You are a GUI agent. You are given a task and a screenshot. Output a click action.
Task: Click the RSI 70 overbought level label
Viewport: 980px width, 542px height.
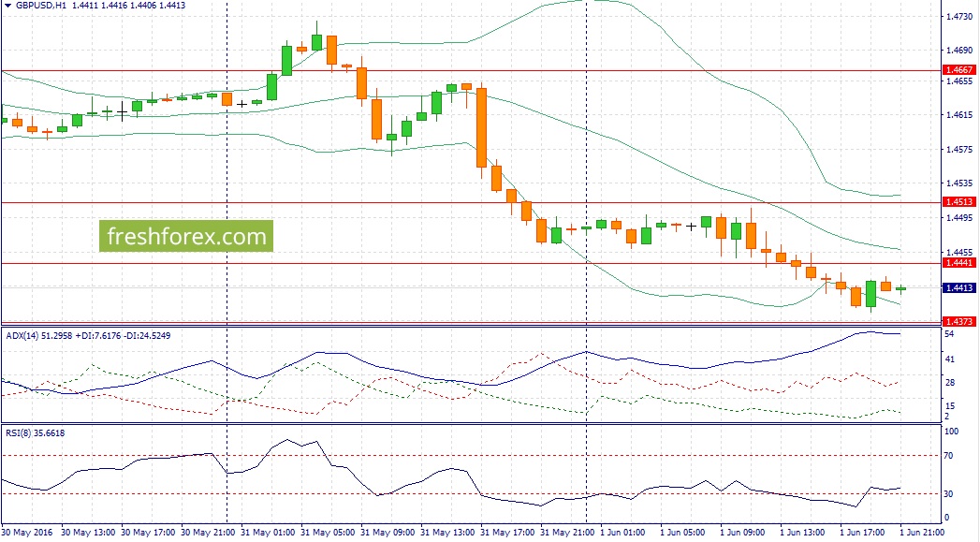pos(949,456)
